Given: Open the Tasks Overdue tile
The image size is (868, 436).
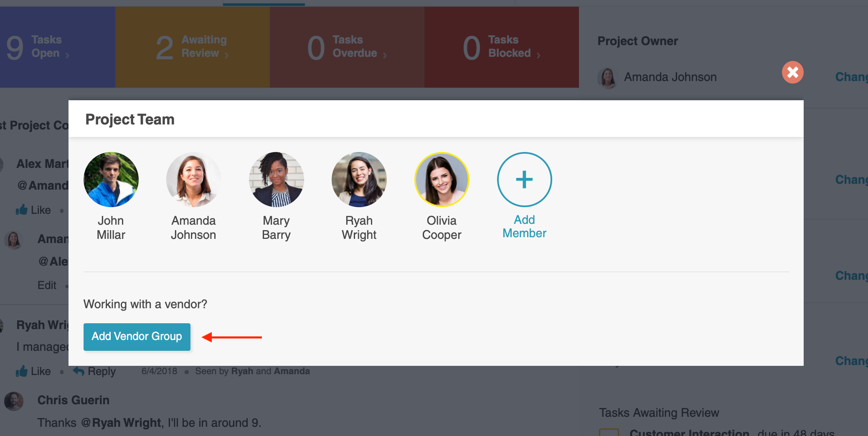Looking at the screenshot, I should [347, 47].
